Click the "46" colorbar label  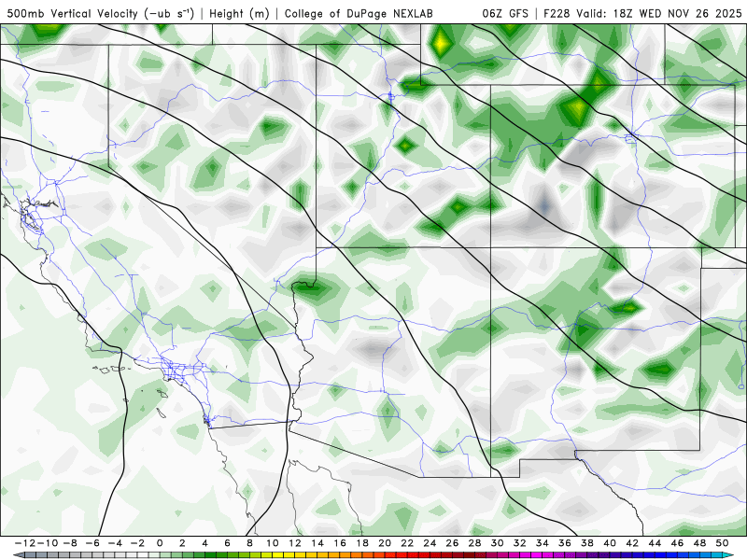point(677,543)
